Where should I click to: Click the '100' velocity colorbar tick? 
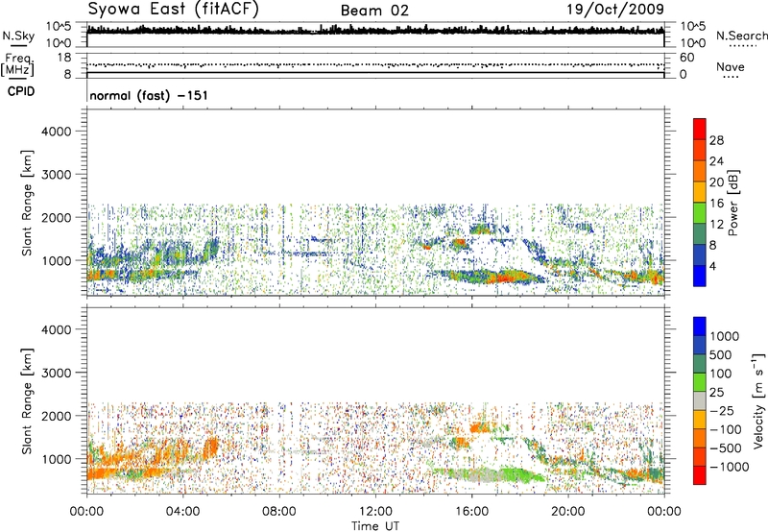click(721, 374)
